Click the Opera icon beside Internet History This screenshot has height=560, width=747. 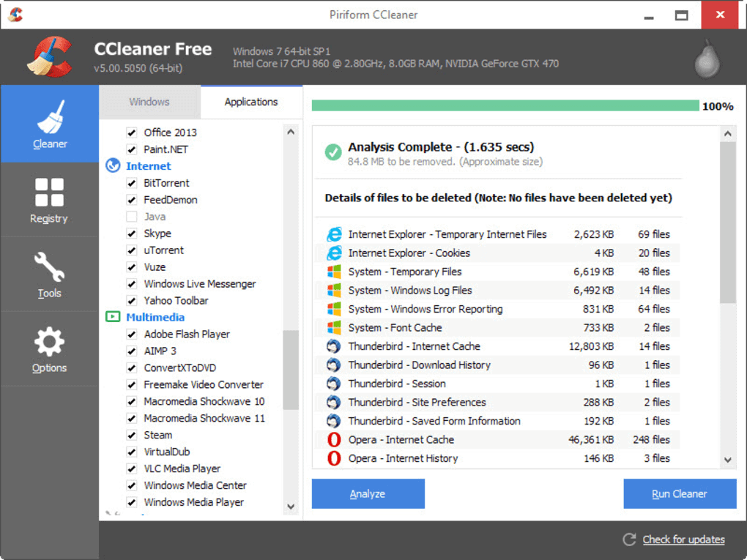[x=334, y=458]
